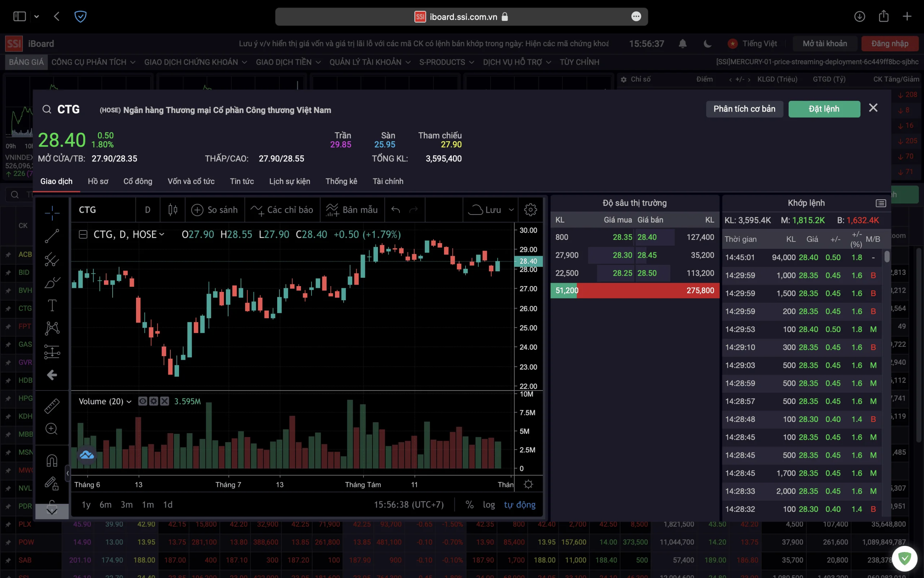
Task: Open the So sánh compare symbol button
Action: pyautogui.click(x=215, y=210)
